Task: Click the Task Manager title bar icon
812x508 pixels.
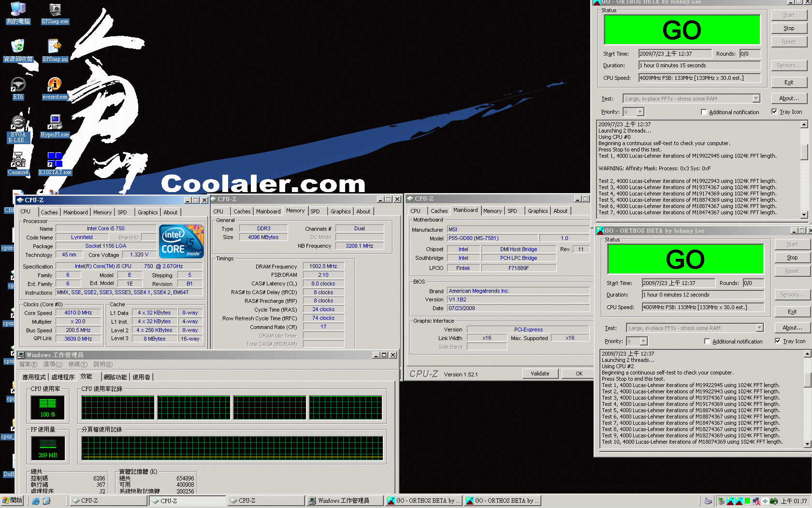Action: pyautogui.click(x=21, y=355)
